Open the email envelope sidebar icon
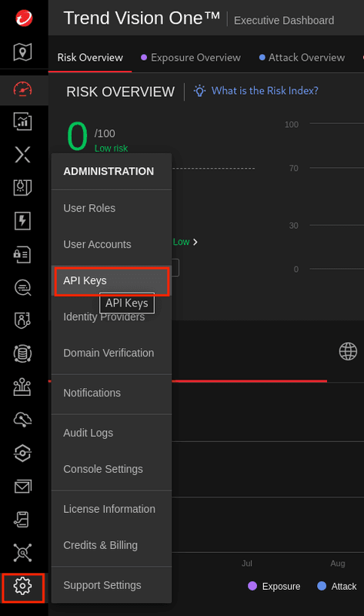Viewport: 364px width, 616px height. [23, 487]
